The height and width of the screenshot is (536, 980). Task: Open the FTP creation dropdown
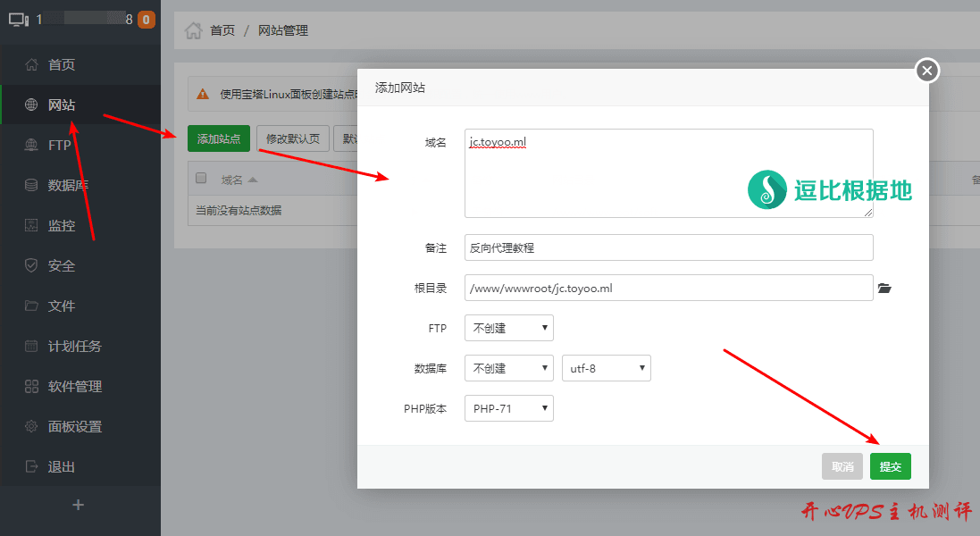click(x=508, y=328)
